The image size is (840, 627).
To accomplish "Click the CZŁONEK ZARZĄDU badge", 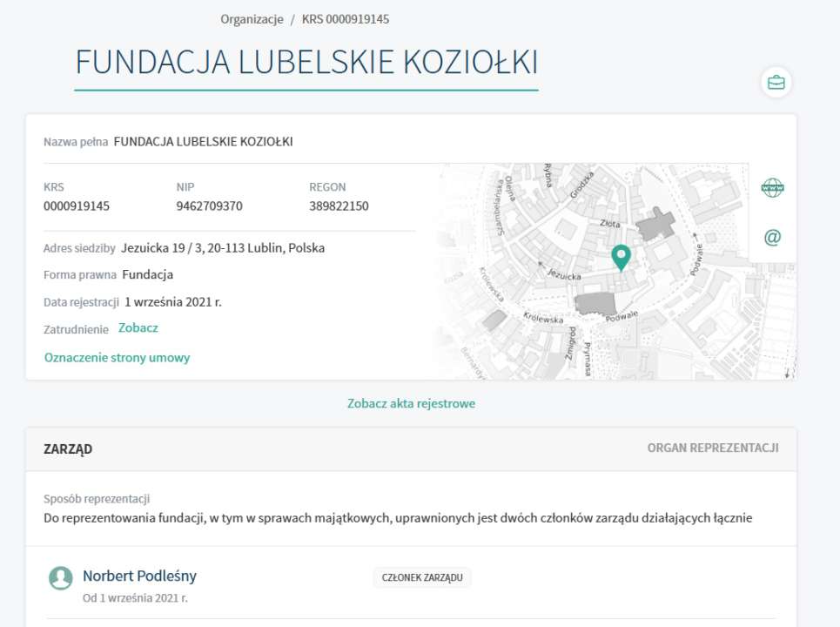I will tap(422, 577).
